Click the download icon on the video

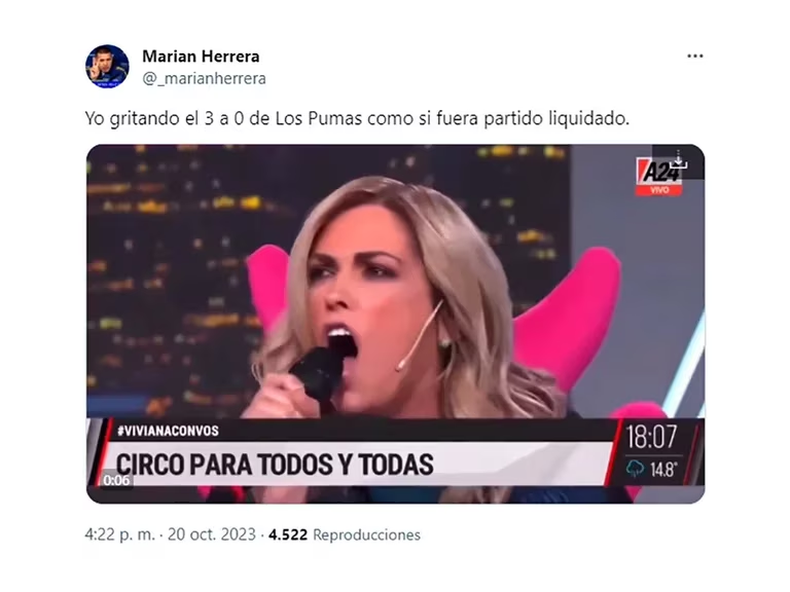coord(679,159)
